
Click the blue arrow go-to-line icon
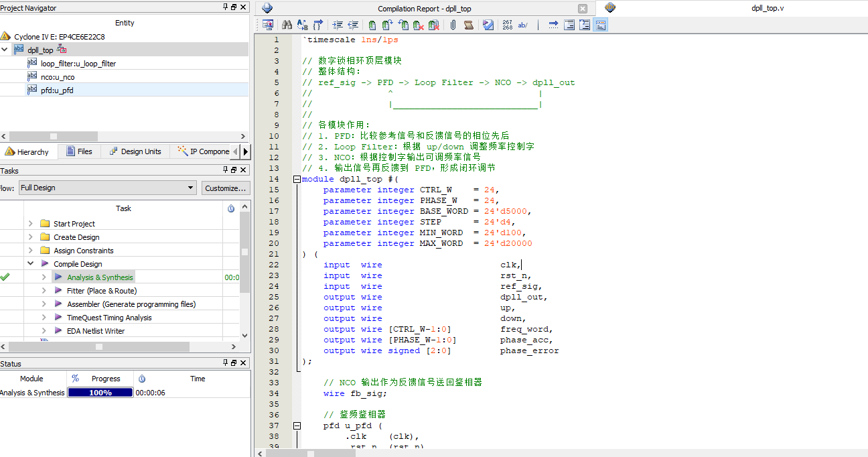[553, 25]
